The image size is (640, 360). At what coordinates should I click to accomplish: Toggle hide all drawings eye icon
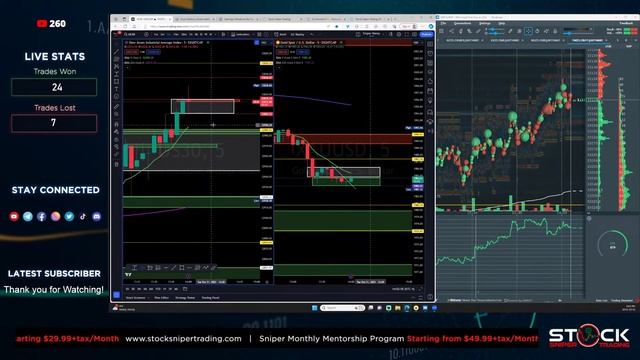(x=116, y=147)
